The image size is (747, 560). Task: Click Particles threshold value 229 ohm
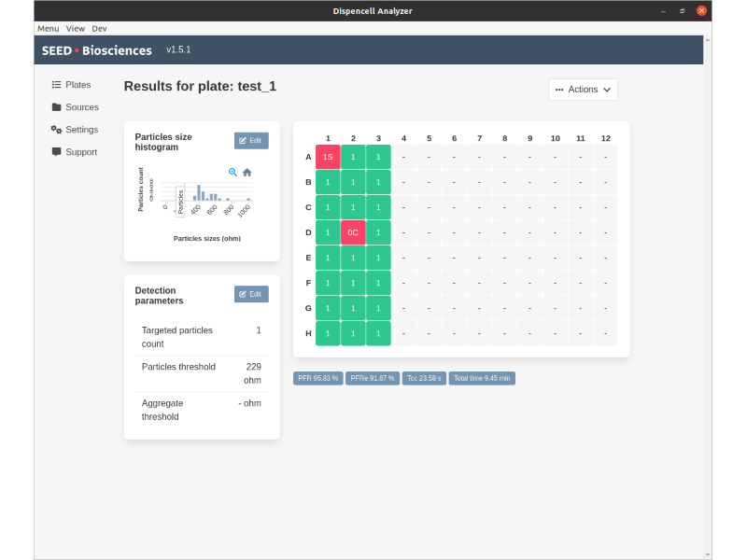click(x=252, y=373)
